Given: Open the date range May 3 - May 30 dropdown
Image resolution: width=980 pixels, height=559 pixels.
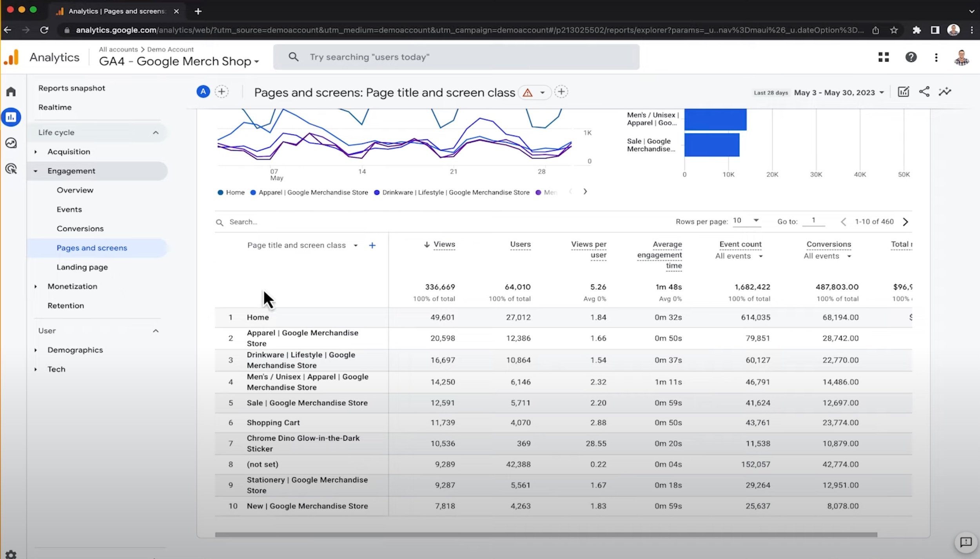Looking at the screenshot, I should (x=839, y=93).
